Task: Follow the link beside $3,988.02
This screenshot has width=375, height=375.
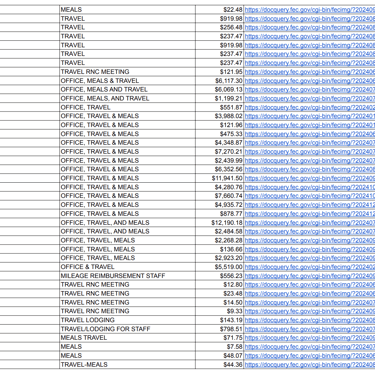Action: [310, 116]
